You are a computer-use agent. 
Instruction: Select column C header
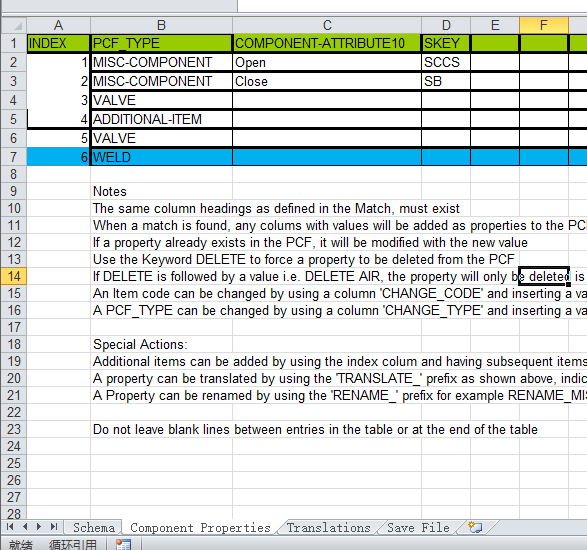327,25
